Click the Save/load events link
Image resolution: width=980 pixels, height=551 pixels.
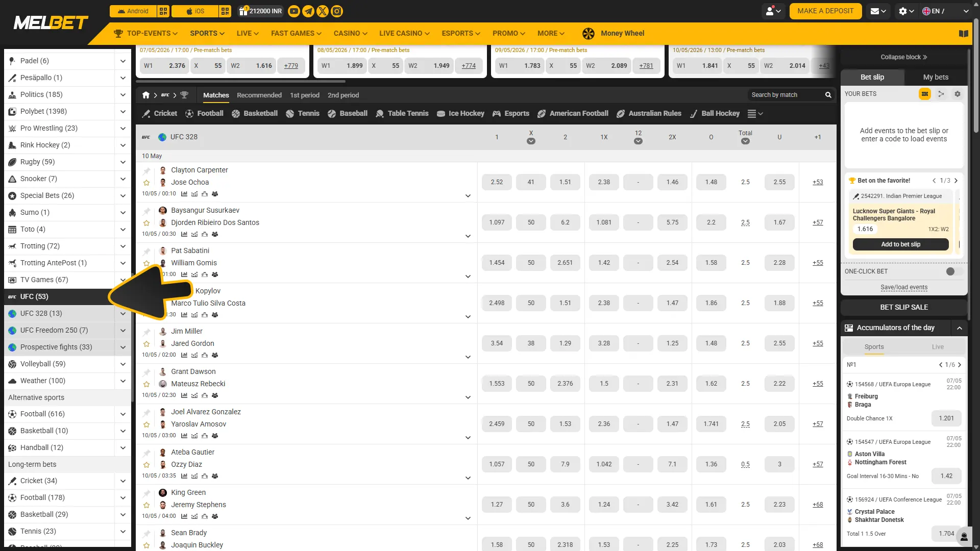coord(904,288)
